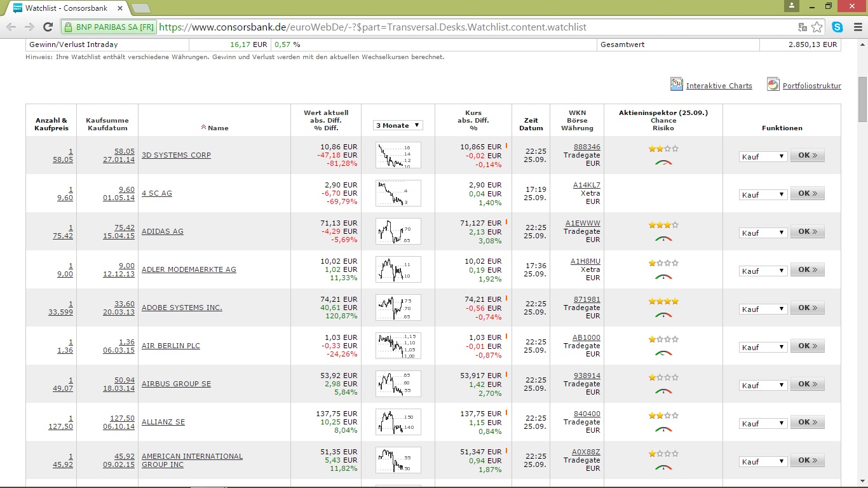Click the Portfoliostruktur pie chart icon

tap(773, 85)
